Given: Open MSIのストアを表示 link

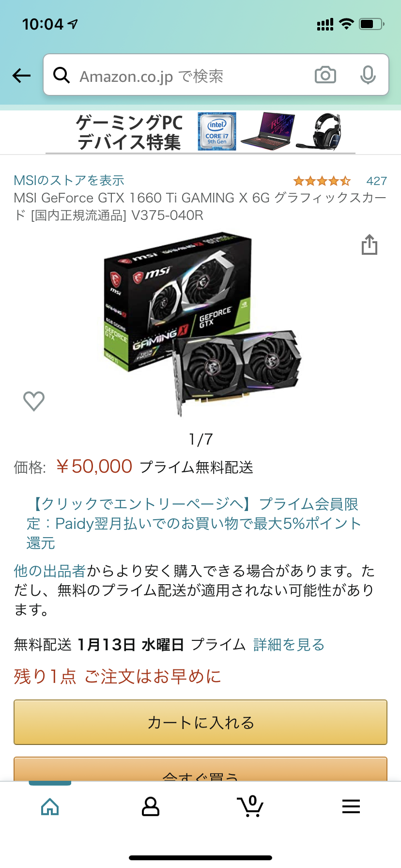Looking at the screenshot, I should pos(69,181).
